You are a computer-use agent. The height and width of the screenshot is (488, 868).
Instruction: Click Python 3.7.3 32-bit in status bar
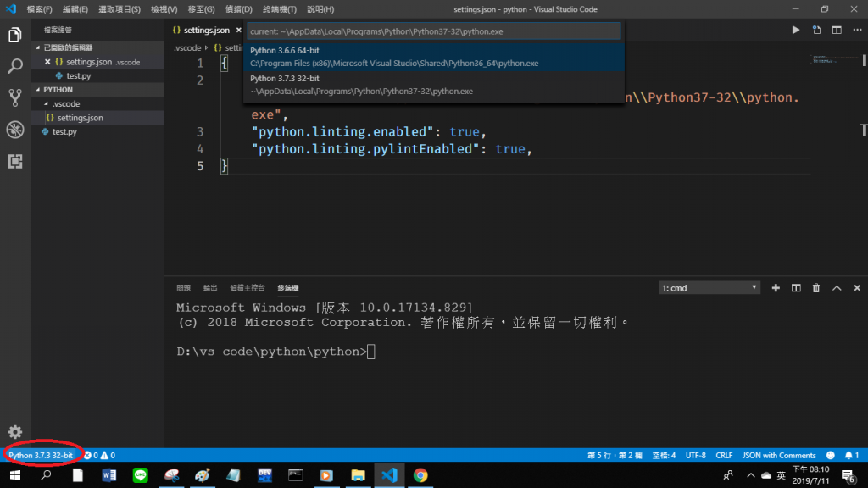41,455
